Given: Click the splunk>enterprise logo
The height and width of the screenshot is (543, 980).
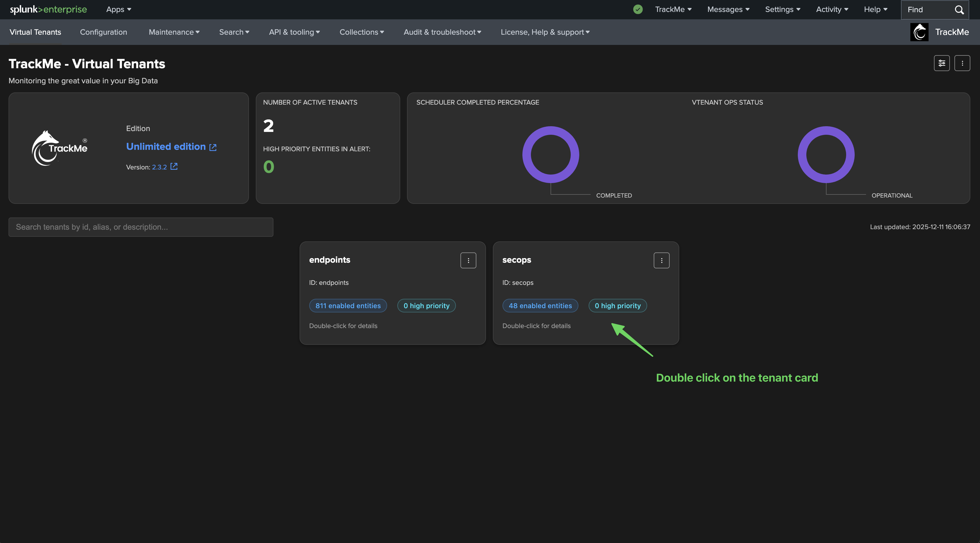Looking at the screenshot, I should [x=48, y=9].
